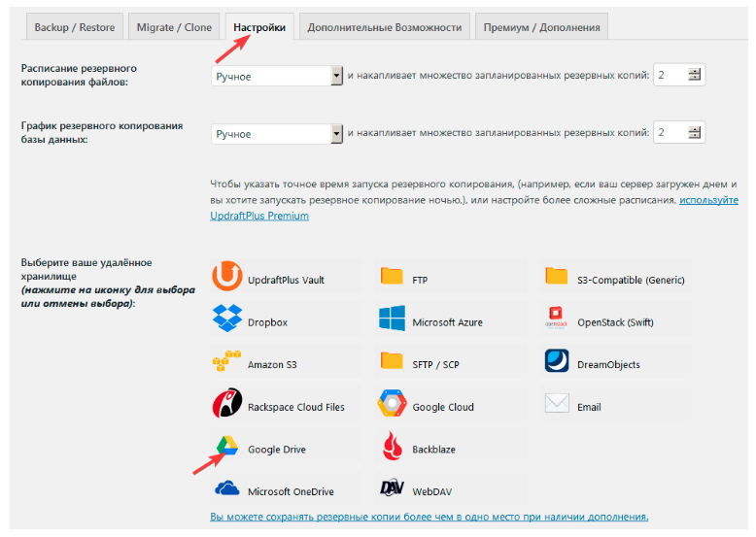Image resolution: width=756 pixels, height=537 pixels.
Task: Choose the Dropbox storage icon
Action: (x=227, y=319)
